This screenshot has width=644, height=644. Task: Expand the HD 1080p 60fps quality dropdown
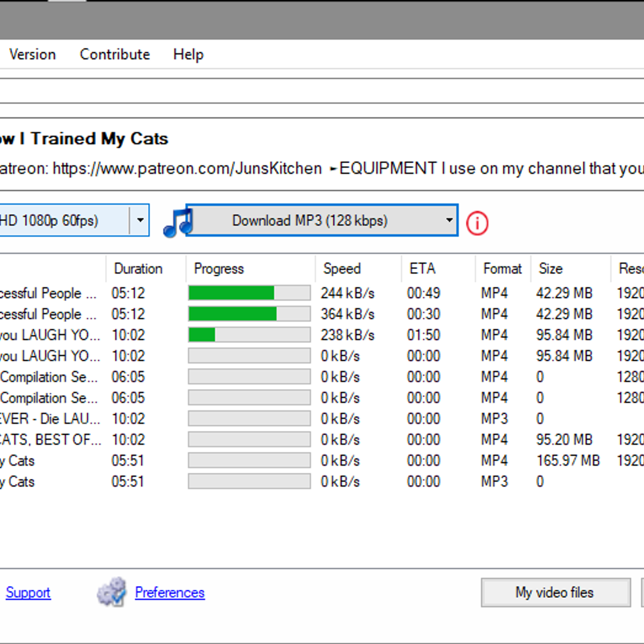pos(140,220)
